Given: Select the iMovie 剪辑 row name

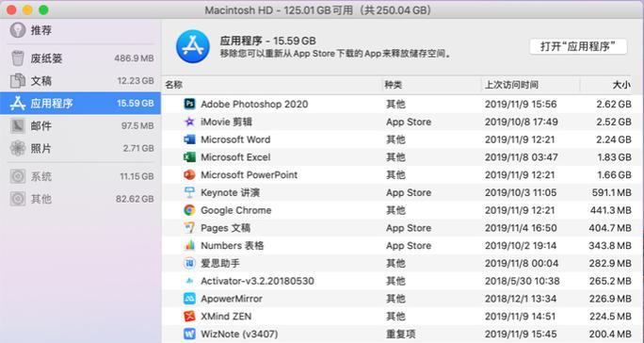Looking at the screenshot, I should tap(226, 122).
